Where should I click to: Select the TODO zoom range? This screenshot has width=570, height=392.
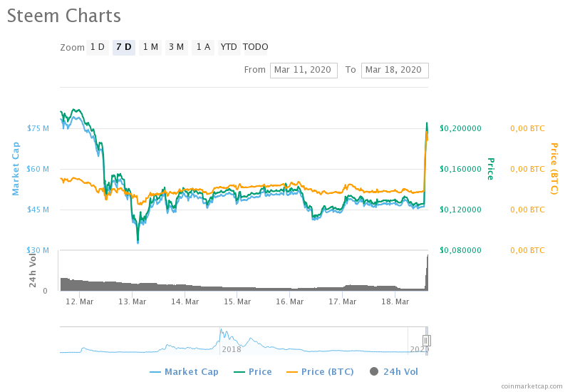[x=256, y=47]
